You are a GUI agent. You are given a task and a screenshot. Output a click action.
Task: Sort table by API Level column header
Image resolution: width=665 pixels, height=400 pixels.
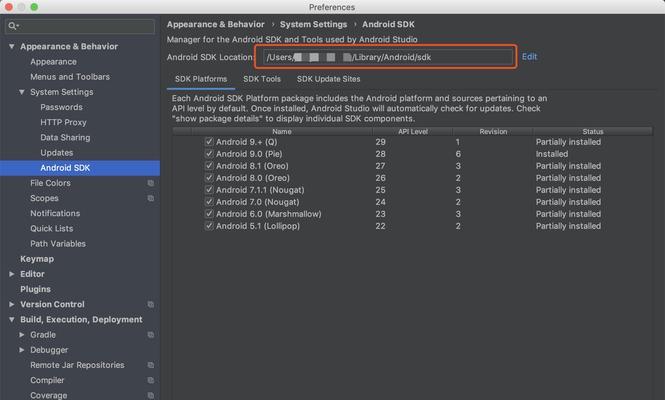point(413,131)
